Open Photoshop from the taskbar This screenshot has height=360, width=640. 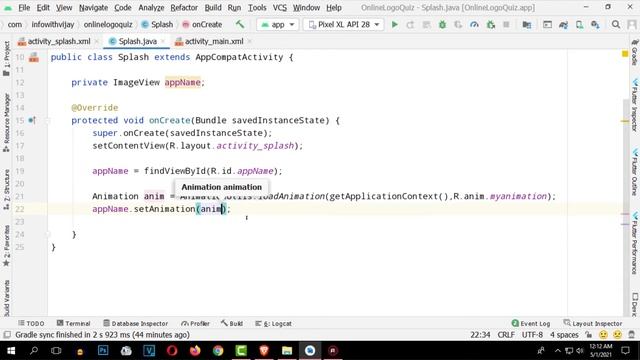(103, 351)
